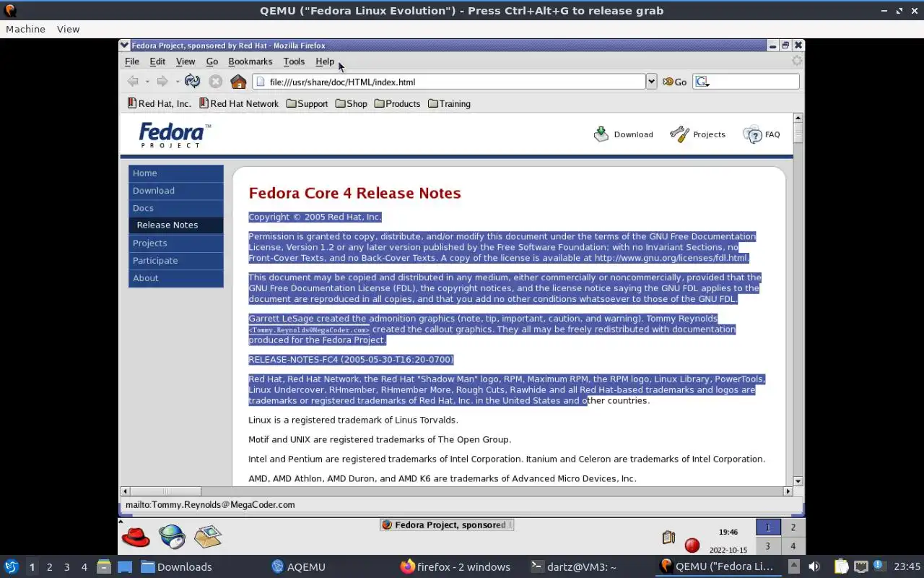Click the Go button beside address bar

coord(674,82)
